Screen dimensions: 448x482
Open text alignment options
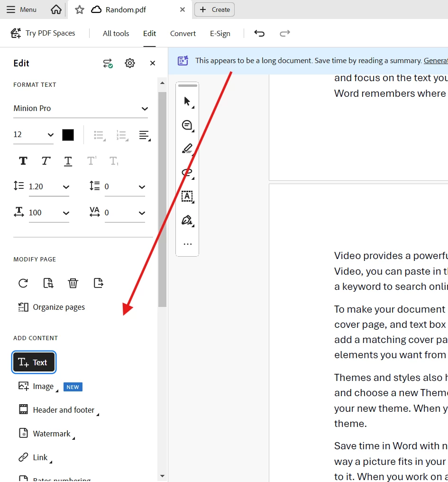145,135
